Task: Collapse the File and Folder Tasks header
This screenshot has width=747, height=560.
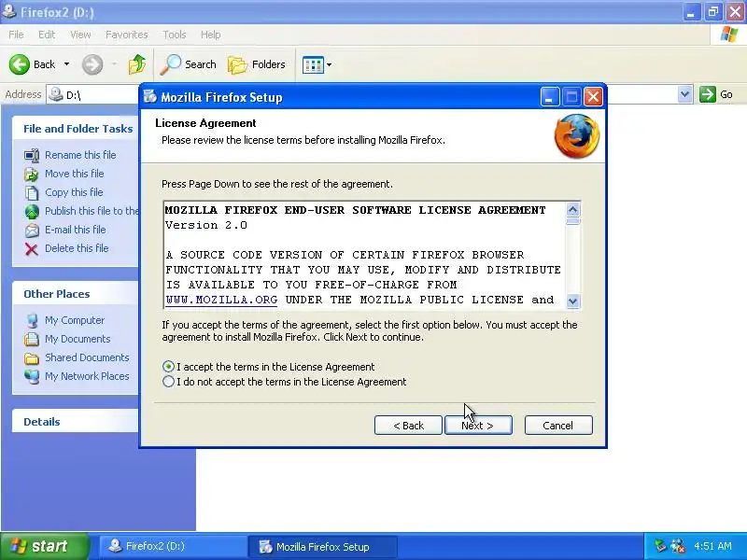Action: 76,129
